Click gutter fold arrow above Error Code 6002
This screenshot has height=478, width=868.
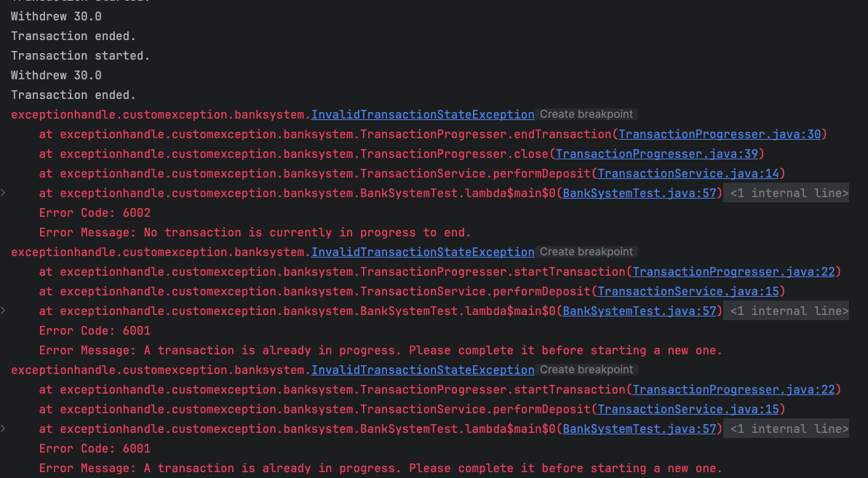pos(4,193)
